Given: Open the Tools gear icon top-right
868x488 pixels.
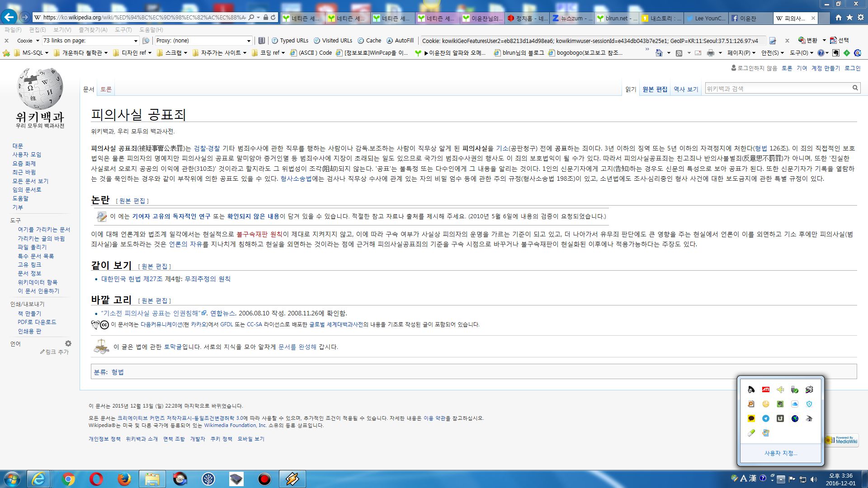Looking at the screenshot, I should click(x=861, y=18).
